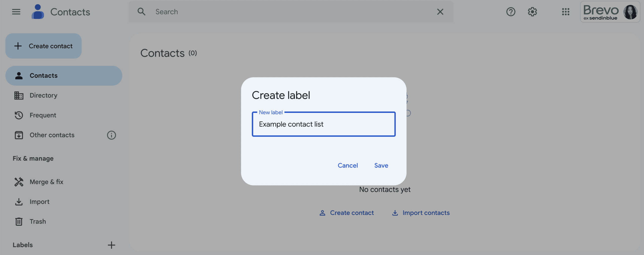Show info icon beside Other contacts
Screen dimensions: 644x255
(x=111, y=135)
